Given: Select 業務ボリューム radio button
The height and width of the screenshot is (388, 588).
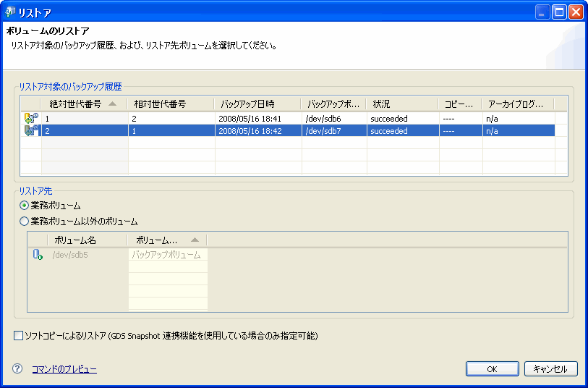Looking at the screenshot, I should [24, 206].
